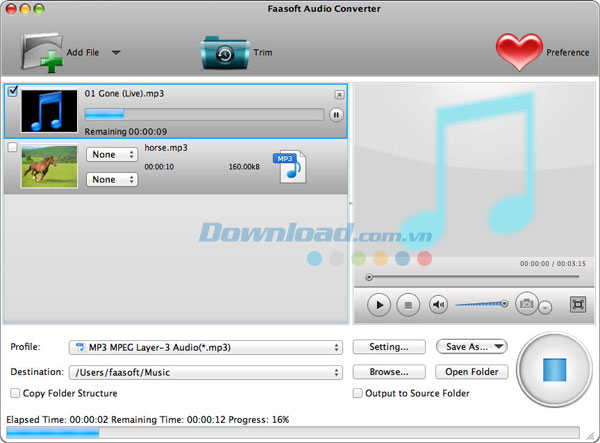
Task: Open the lower None dropdown for horse.mp3
Action: (x=112, y=179)
